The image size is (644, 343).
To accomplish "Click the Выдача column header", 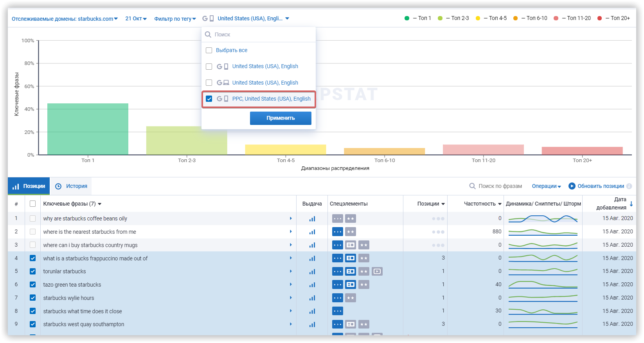I will click(312, 204).
